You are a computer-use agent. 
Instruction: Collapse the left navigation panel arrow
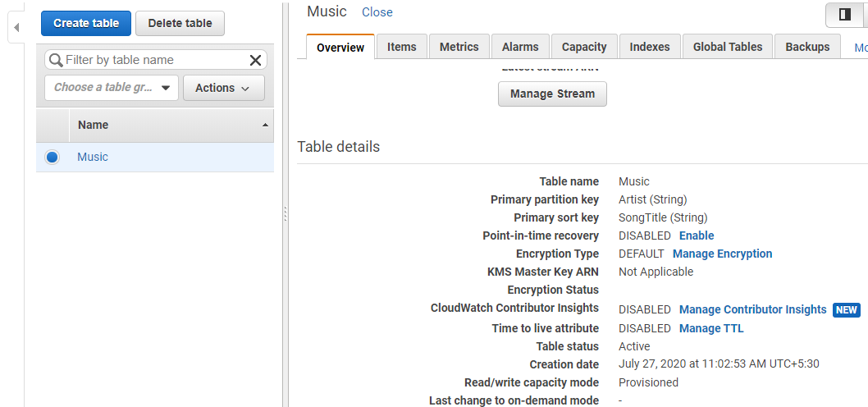click(x=16, y=28)
